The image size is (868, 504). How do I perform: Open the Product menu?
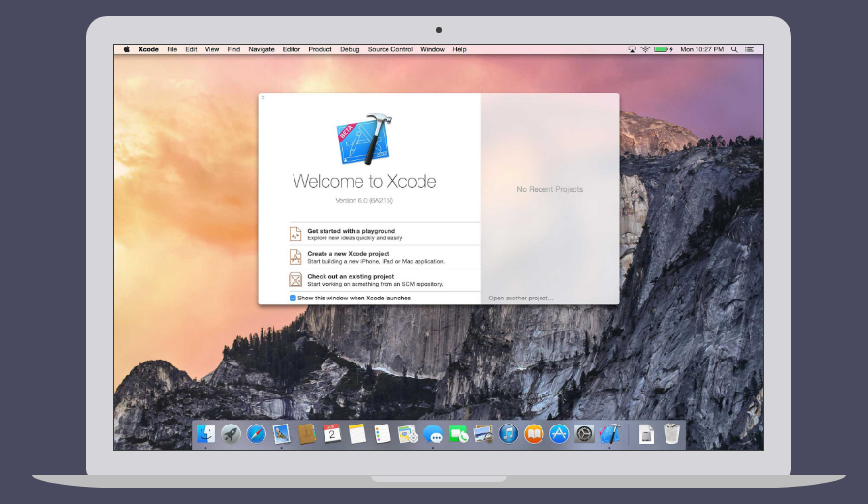(x=320, y=49)
